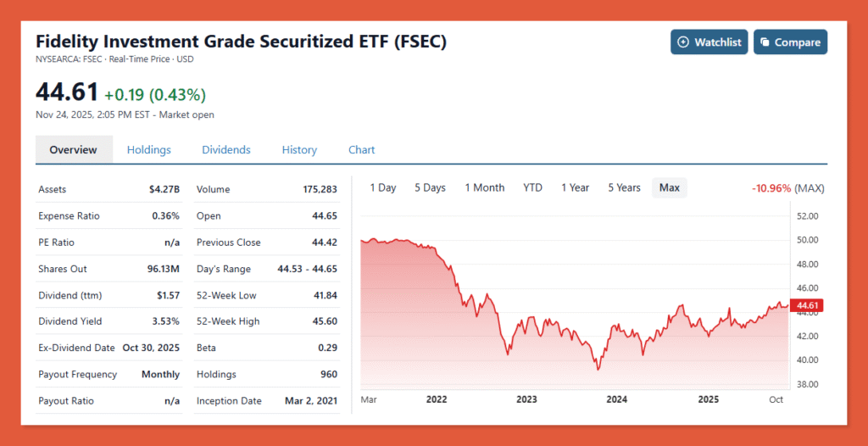Switch to the Holdings tab
Viewport: 868px width, 446px height.
point(149,150)
